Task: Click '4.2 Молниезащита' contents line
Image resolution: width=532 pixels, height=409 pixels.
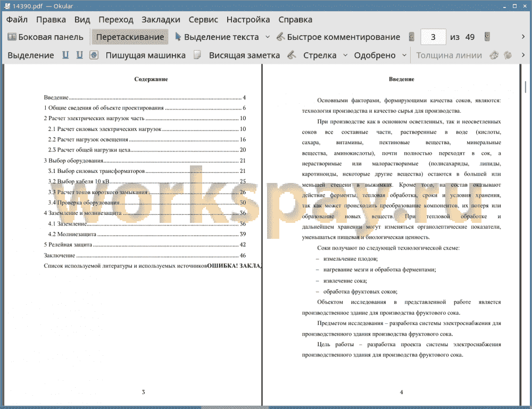Action: pos(147,234)
